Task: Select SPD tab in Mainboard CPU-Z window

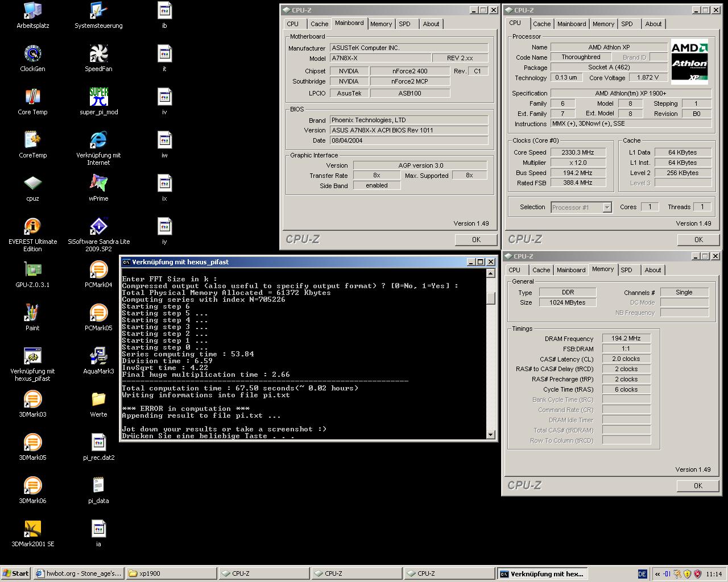Action: pyautogui.click(x=404, y=24)
